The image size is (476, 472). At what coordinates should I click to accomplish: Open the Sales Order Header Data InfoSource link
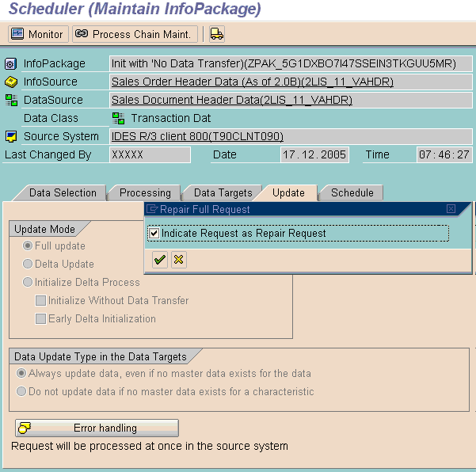[253, 82]
